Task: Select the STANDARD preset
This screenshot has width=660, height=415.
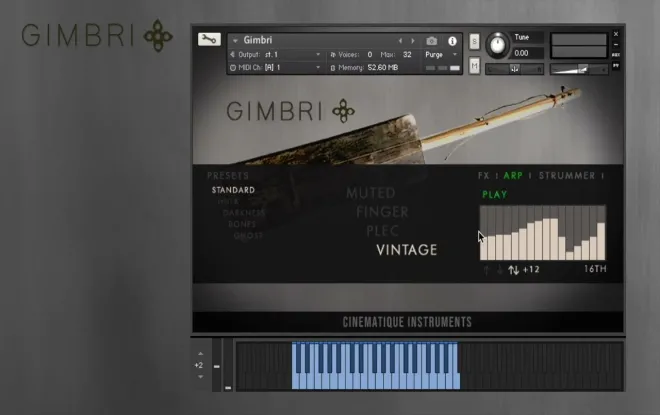Action: point(233,190)
